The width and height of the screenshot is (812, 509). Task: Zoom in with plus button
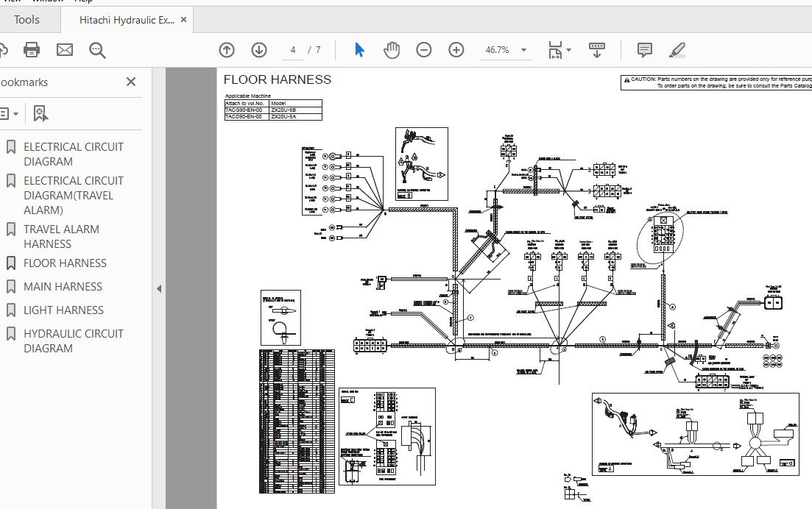[456, 50]
